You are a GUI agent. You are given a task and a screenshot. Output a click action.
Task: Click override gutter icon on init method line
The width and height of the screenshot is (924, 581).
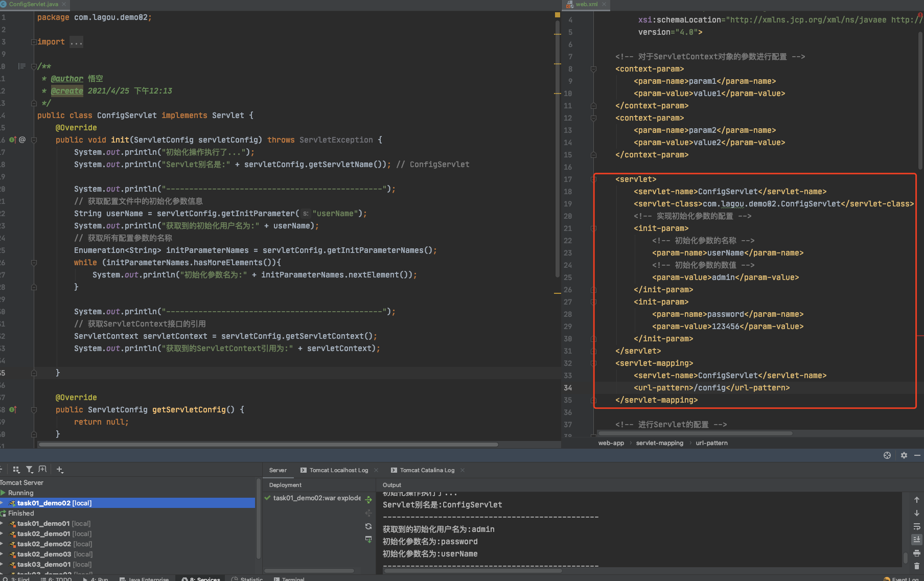(x=13, y=140)
